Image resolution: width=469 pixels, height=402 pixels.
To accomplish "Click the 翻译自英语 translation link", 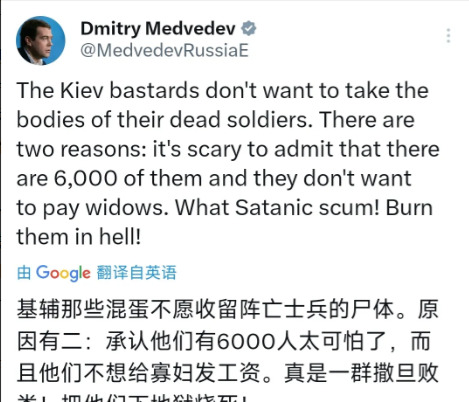I will click(x=136, y=273).
